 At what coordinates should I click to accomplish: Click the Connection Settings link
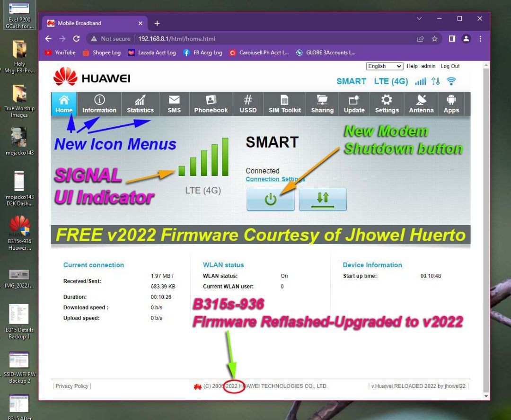(275, 179)
